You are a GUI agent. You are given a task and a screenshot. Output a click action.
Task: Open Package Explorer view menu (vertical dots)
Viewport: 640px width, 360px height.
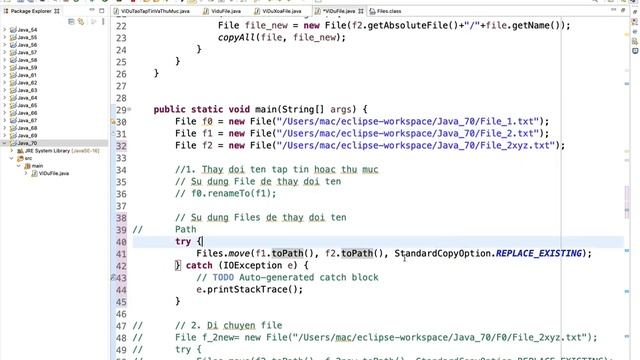103,21
